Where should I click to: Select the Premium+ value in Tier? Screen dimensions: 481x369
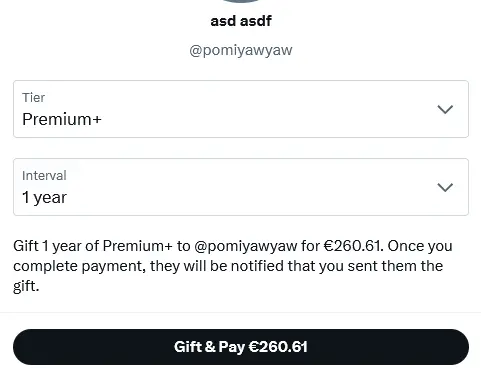click(62, 119)
